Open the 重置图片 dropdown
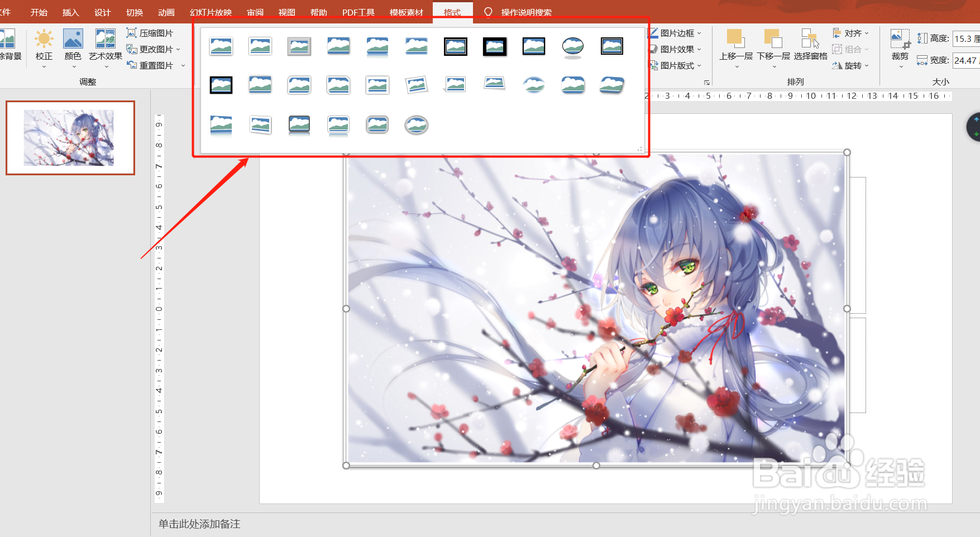 [183, 65]
